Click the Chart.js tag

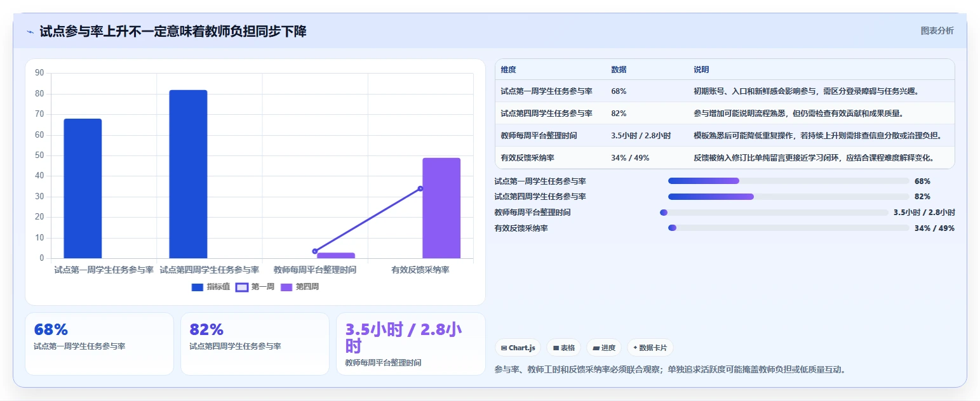(x=518, y=348)
